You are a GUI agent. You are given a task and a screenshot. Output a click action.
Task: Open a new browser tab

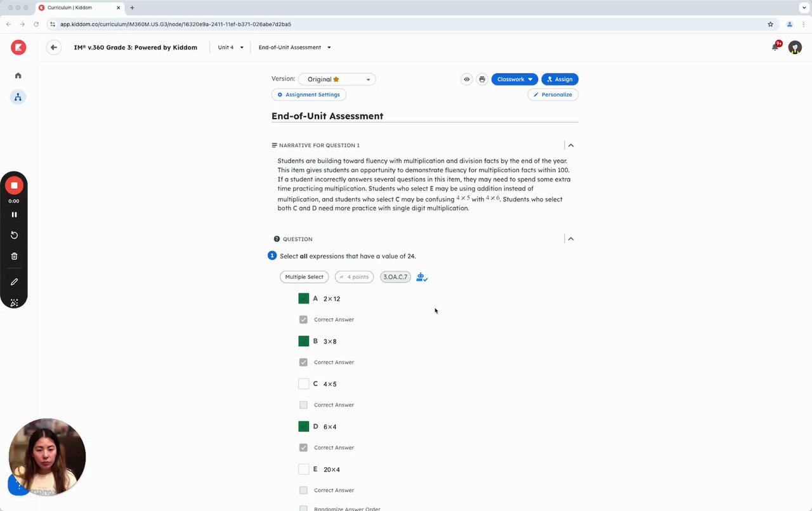(x=132, y=8)
